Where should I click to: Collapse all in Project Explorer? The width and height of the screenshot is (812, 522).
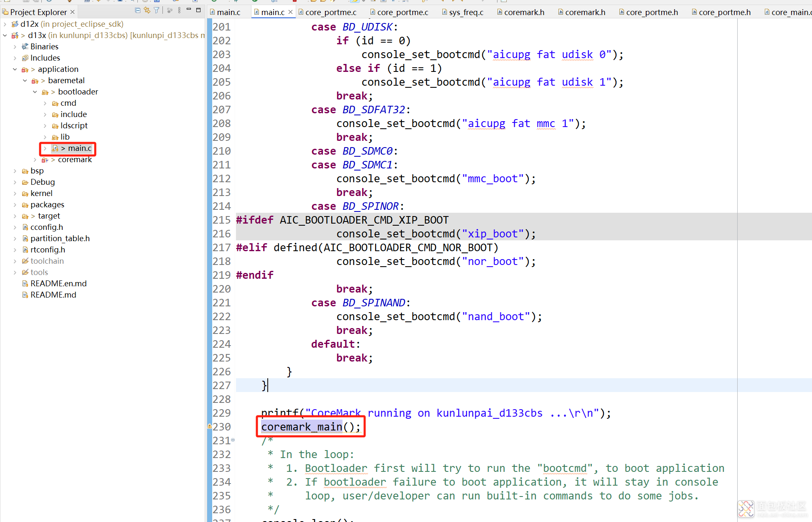[137, 10]
